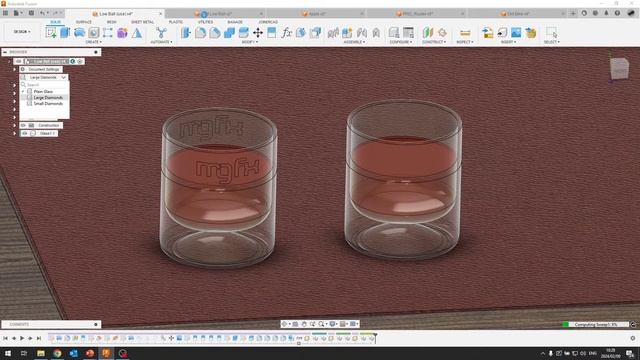Click the purple Derive tool icon
The height and width of the screenshot is (360, 640).
pyautogui.click(x=122, y=33)
